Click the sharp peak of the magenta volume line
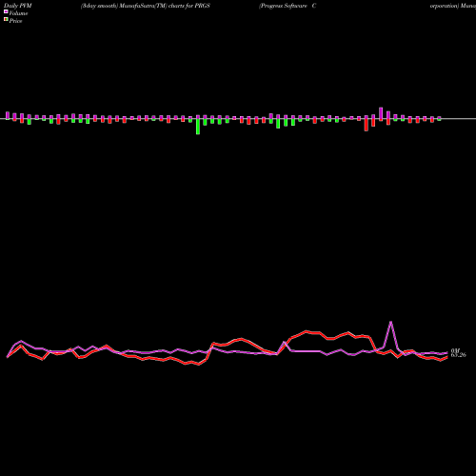The width and height of the screenshot is (476, 476). click(x=390, y=322)
